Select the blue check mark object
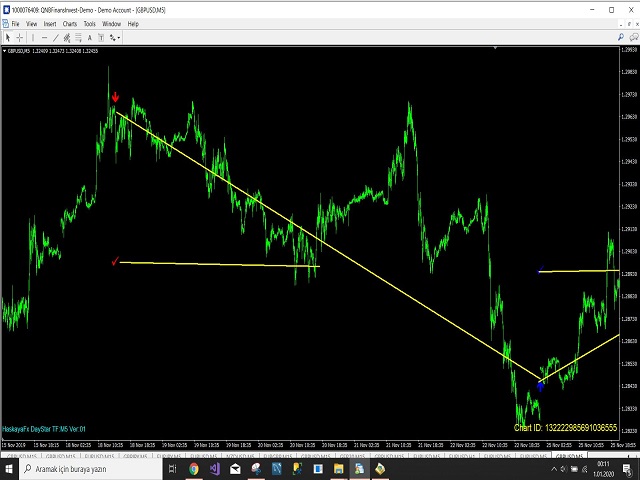 (540, 269)
